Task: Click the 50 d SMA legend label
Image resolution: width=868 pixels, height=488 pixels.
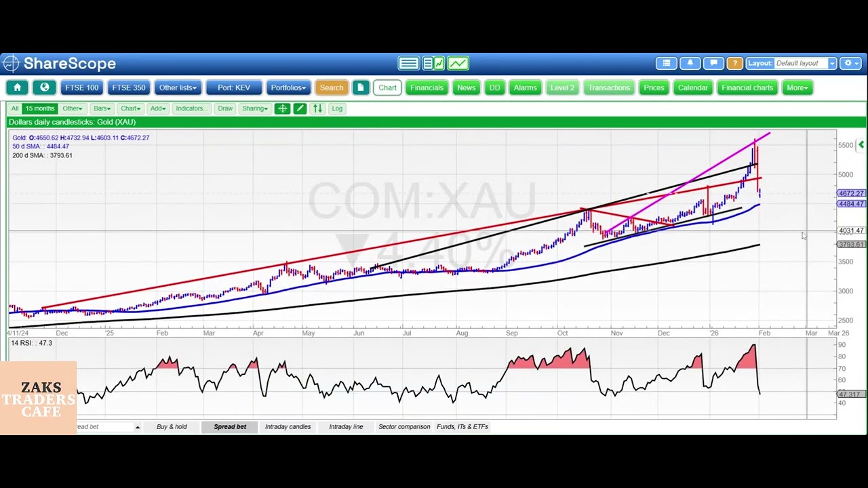Action: coord(41,146)
